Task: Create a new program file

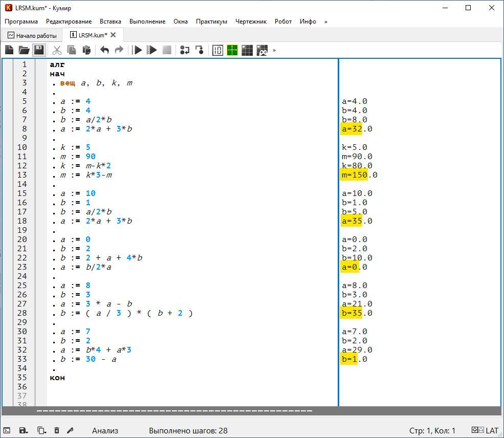Action: pyautogui.click(x=9, y=50)
